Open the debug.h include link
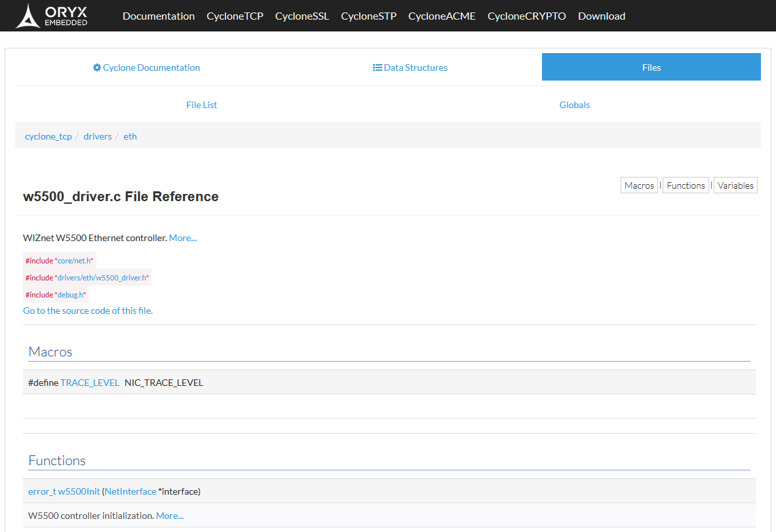Viewport: 776px width, 532px height. point(70,295)
